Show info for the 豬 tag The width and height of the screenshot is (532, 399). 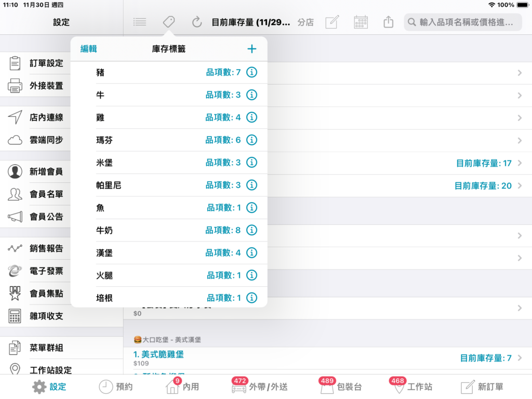252,72
